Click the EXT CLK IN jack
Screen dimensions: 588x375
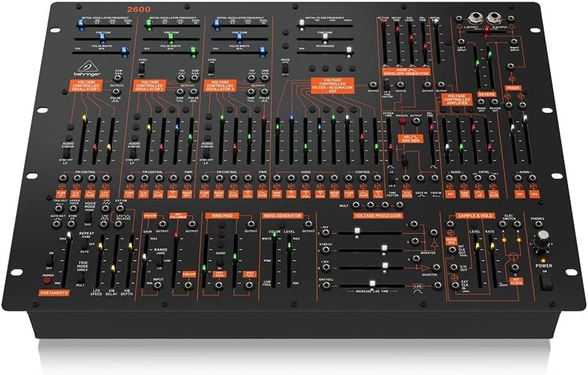[455, 285]
